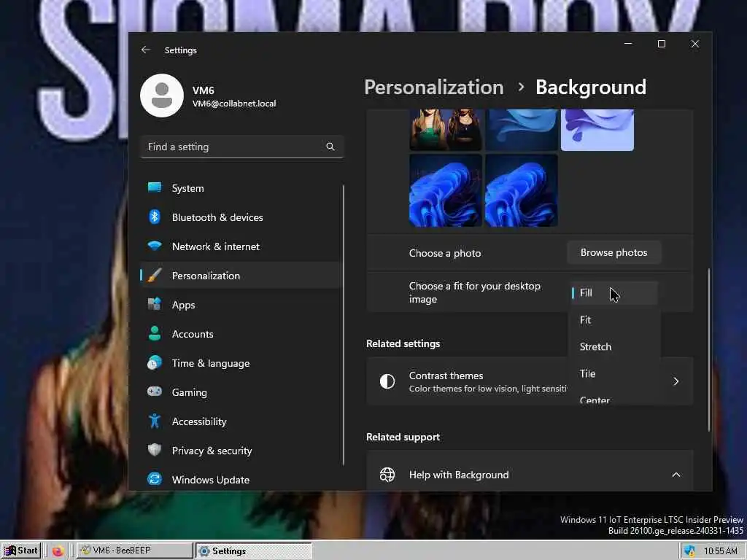Click the 10:55 AM clock
The height and width of the screenshot is (560, 747).
[x=720, y=551]
